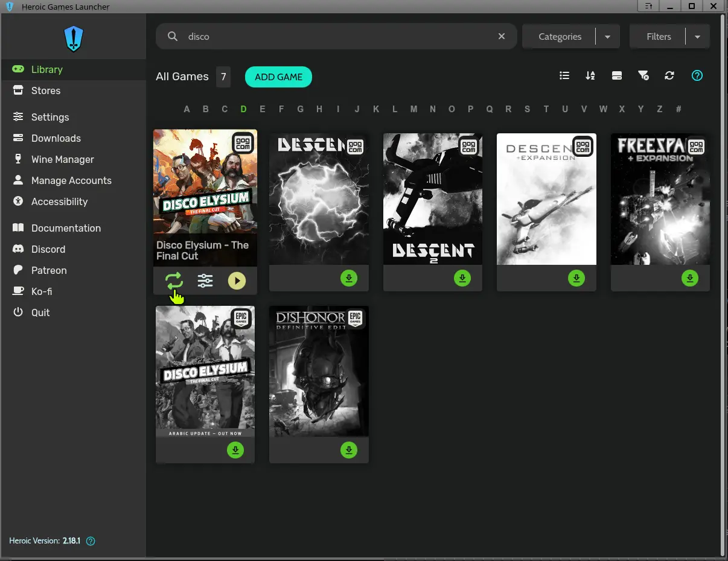728x561 pixels.
Task: Jump to letter D in alphabet filter
Action: (243, 109)
